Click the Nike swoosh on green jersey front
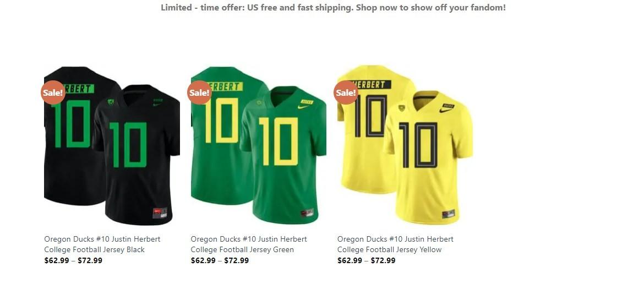Screen dimensions: 644x289 pos(303,107)
